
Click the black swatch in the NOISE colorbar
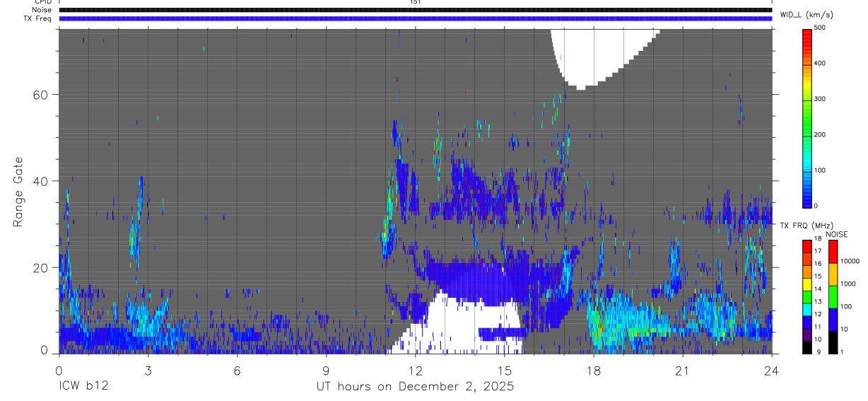coord(833,342)
